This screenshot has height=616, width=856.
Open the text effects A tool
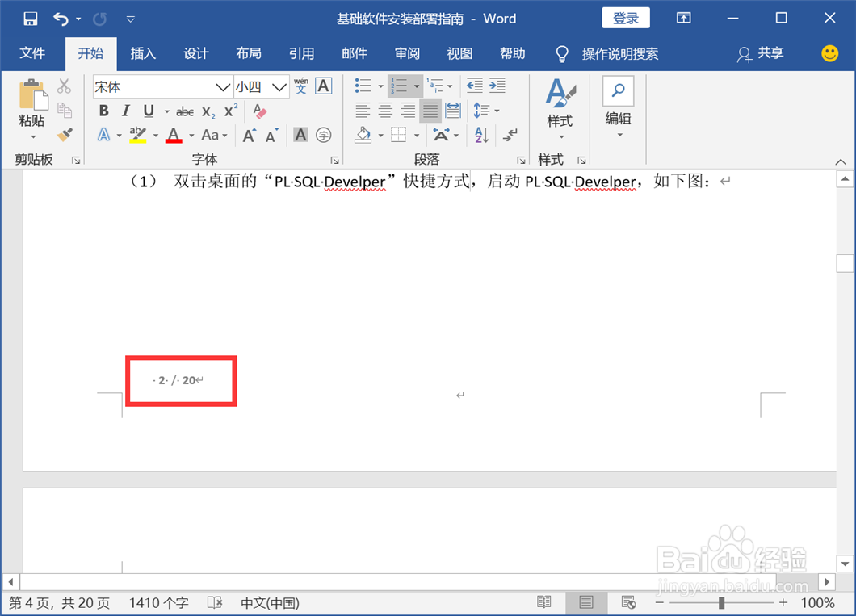click(103, 135)
